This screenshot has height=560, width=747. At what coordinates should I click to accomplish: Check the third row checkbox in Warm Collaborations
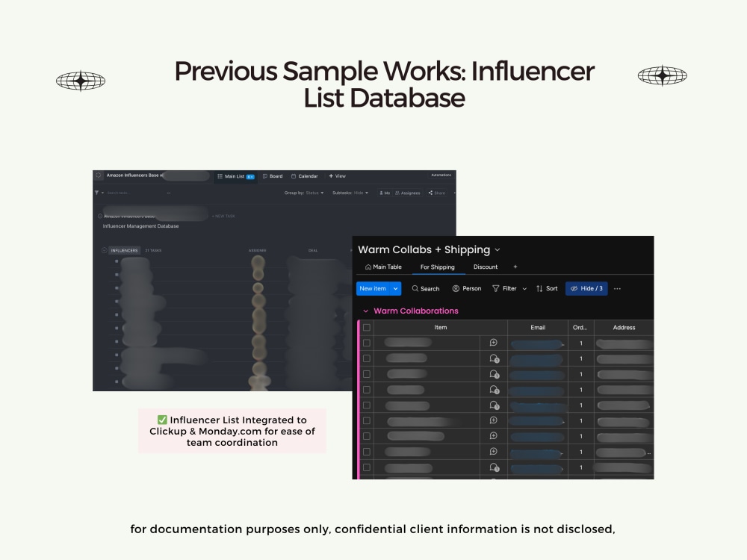pos(366,374)
